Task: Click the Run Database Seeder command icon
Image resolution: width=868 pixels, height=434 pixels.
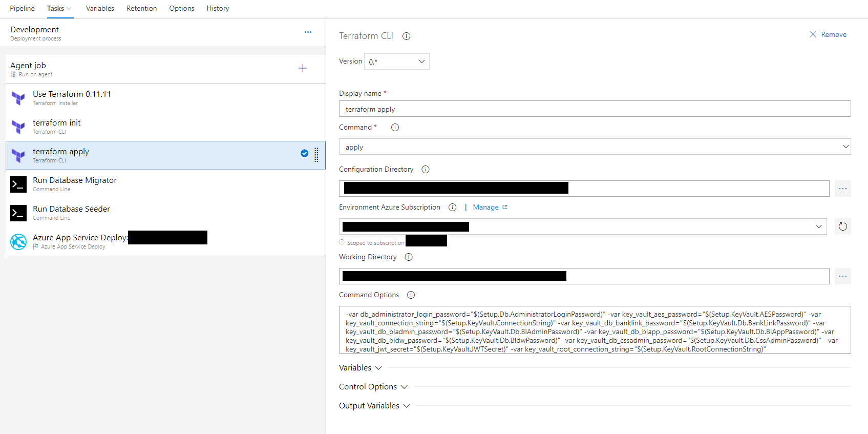Action: tap(18, 213)
